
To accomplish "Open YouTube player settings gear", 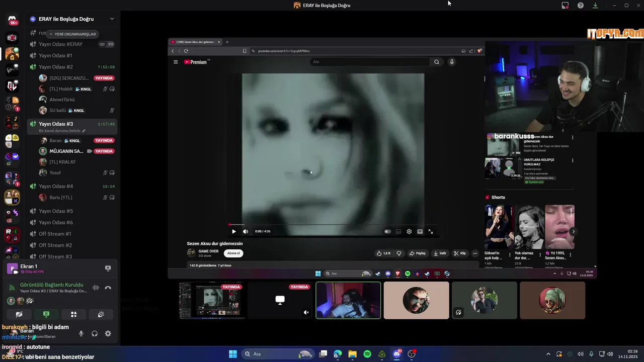I will pyautogui.click(x=409, y=232).
